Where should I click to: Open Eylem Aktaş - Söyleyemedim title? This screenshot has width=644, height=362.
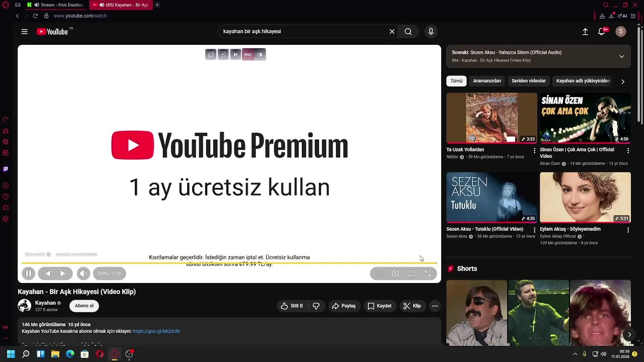(570, 229)
